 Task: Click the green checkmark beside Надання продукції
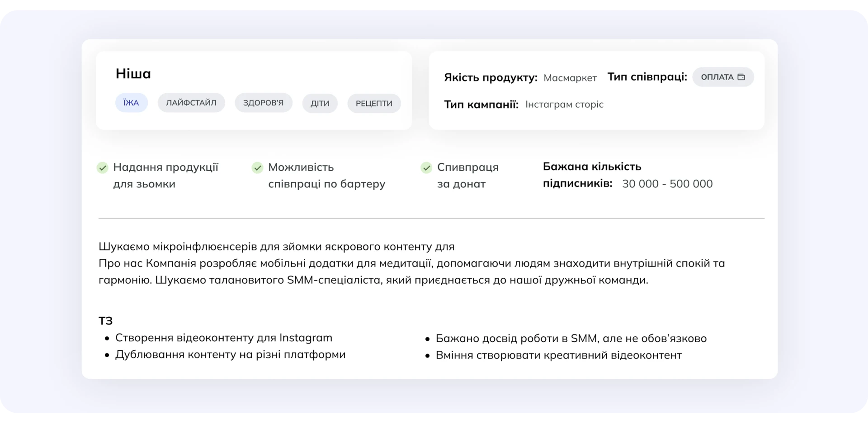(x=103, y=168)
